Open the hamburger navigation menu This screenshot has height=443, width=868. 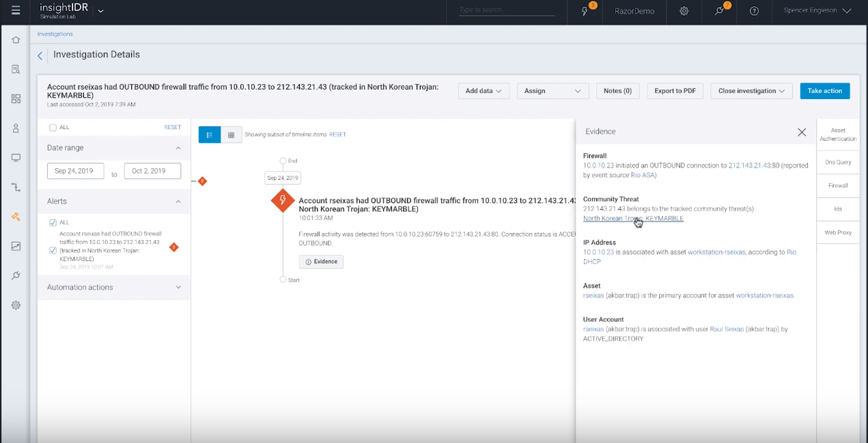tap(16, 11)
